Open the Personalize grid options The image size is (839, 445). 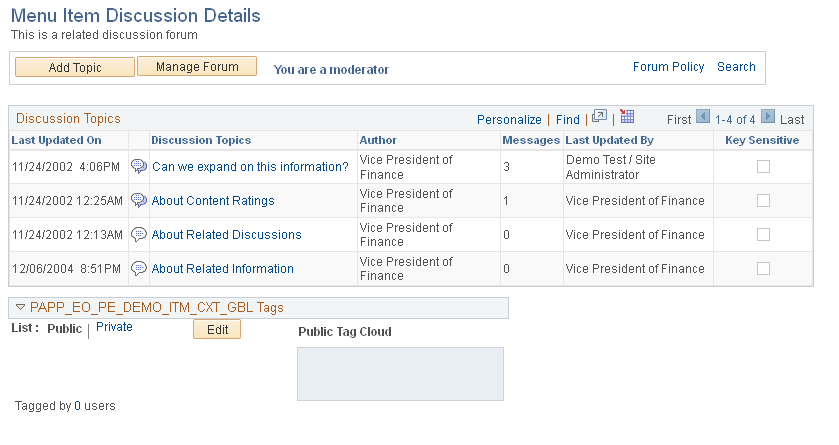pyautogui.click(x=509, y=119)
